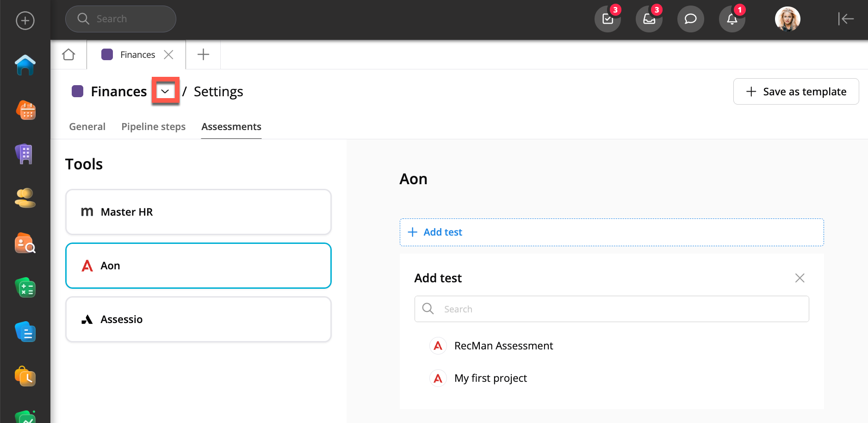
Task: Select the Master HR tool card
Action: 198,212
